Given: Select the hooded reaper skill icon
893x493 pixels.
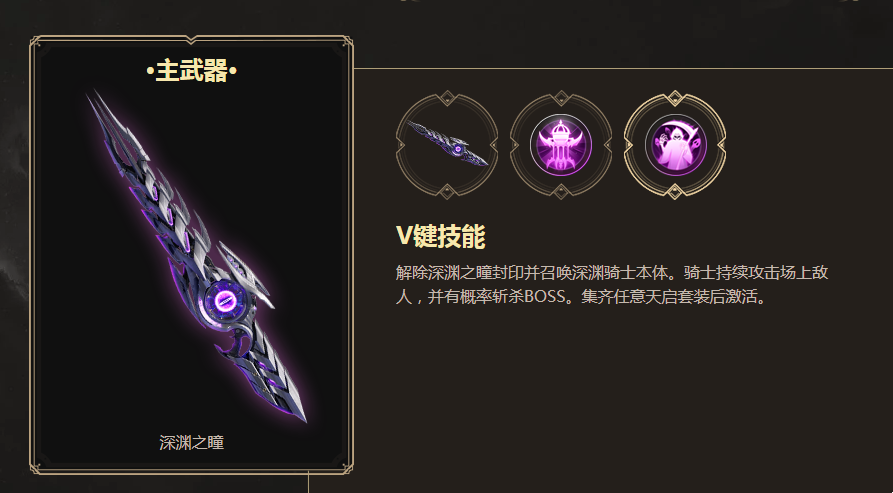Looking at the screenshot, I should 675,145.
